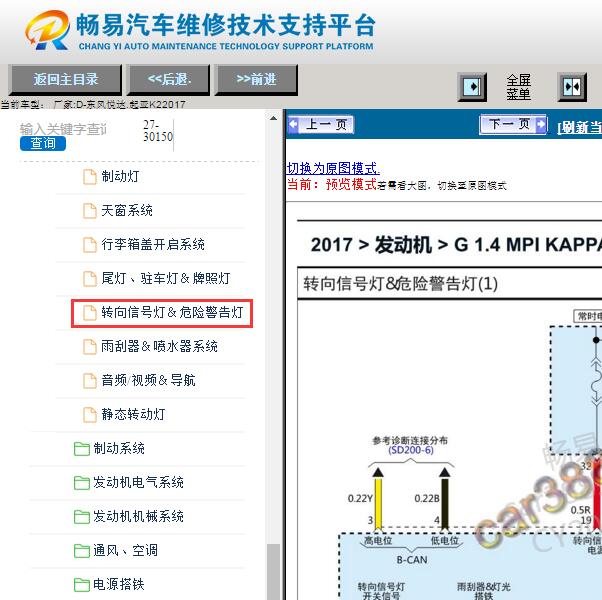Image resolution: width=602 pixels, height=600 pixels.
Task: Click the green folder icon beside 电源搭铁
Action: coord(82,585)
